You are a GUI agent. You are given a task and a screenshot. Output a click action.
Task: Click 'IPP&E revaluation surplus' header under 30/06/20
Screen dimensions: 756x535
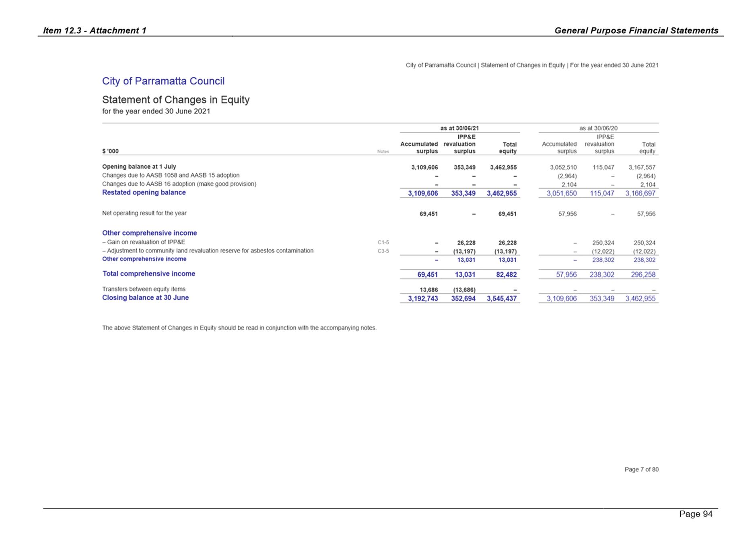(x=599, y=144)
